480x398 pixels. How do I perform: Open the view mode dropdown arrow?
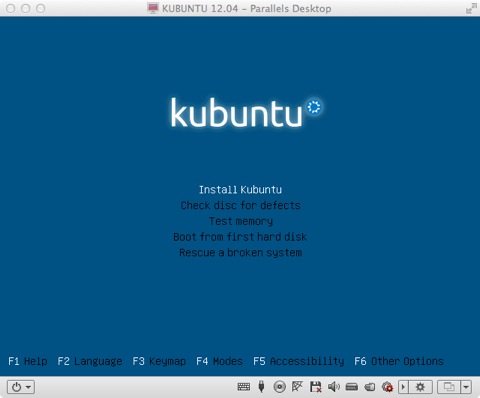[x=466, y=387]
